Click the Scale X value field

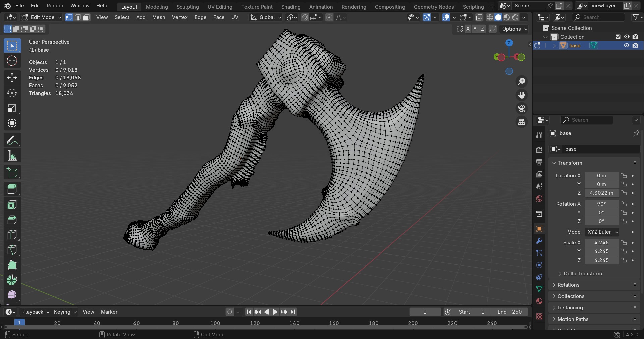click(602, 243)
